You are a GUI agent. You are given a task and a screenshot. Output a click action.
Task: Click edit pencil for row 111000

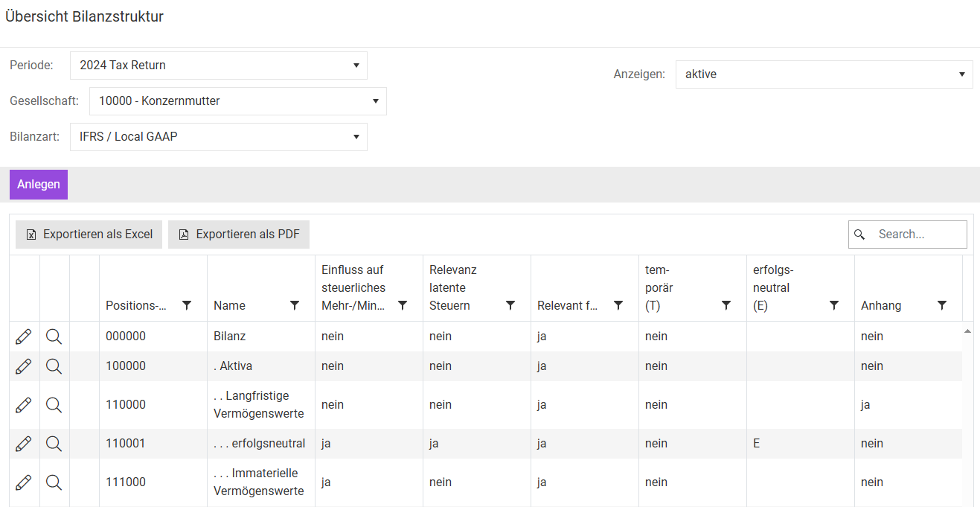pyautogui.click(x=24, y=482)
